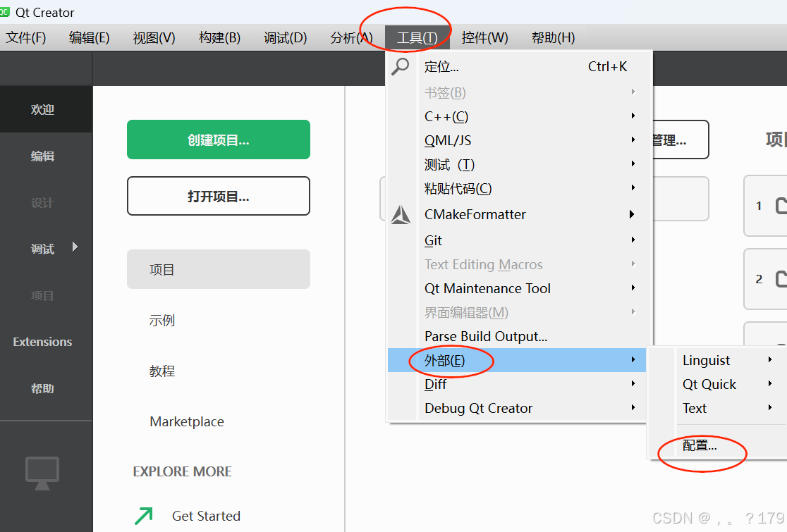Expand the Diff submenu
This screenshot has width=787, height=532.
click(x=517, y=384)
